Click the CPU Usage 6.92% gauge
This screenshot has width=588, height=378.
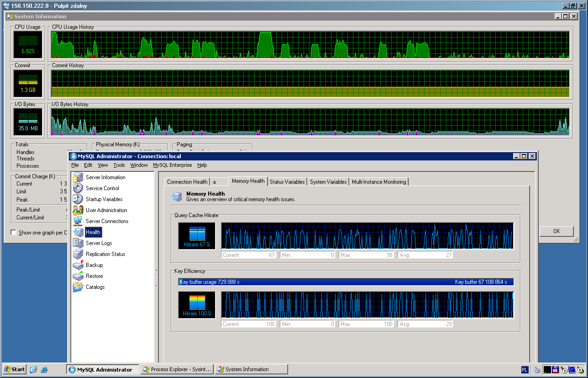tap(28, 45)
